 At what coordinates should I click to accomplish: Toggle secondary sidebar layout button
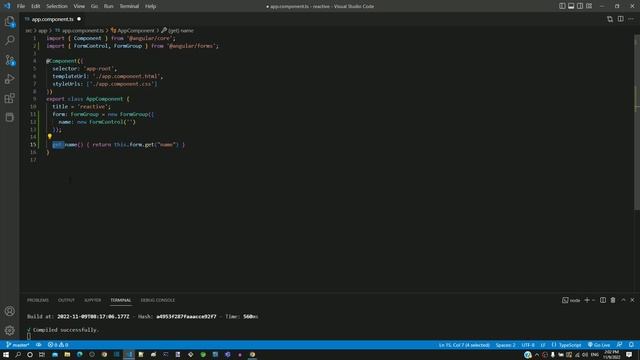[580, 6]
